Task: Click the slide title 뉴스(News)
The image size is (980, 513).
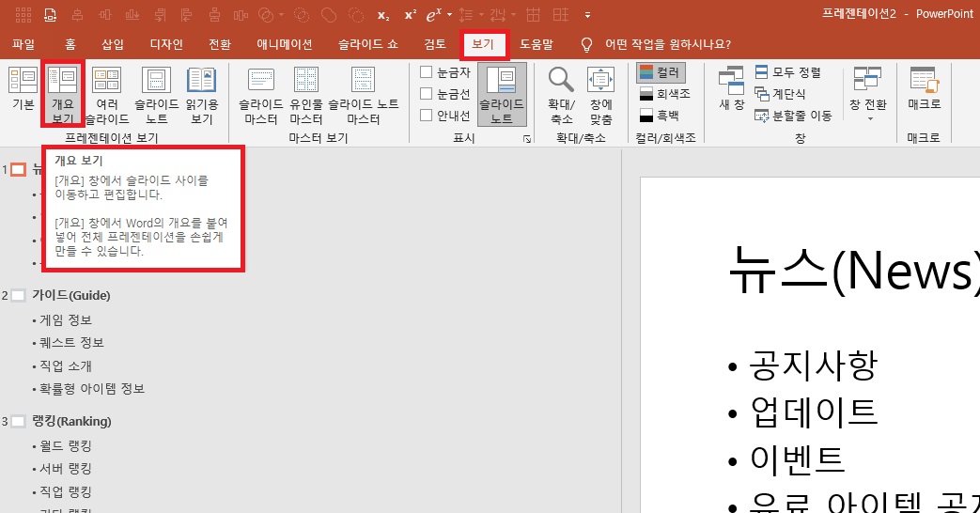Action: coord(854,270)
